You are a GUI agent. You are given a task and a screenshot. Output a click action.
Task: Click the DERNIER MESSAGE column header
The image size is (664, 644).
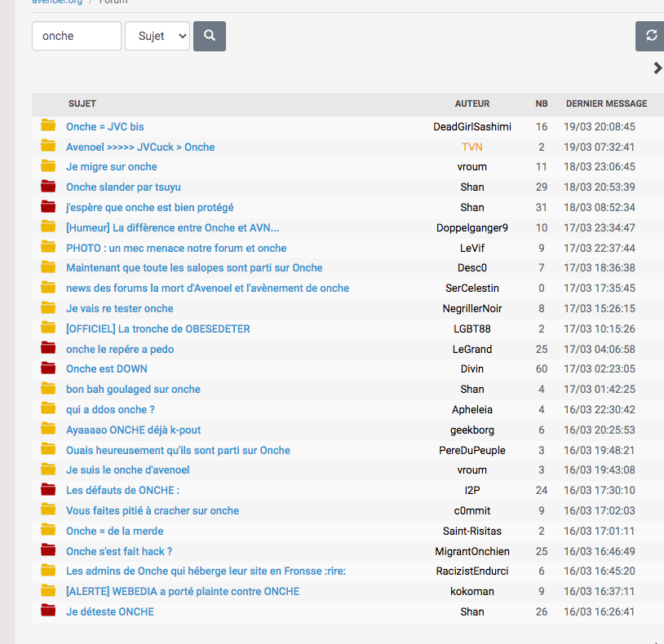606,104
